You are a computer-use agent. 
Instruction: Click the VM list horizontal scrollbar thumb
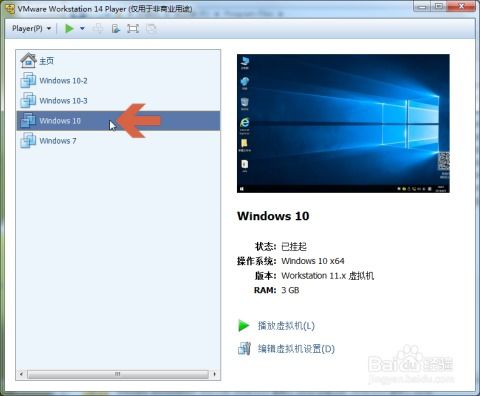[x=118, y=374]
